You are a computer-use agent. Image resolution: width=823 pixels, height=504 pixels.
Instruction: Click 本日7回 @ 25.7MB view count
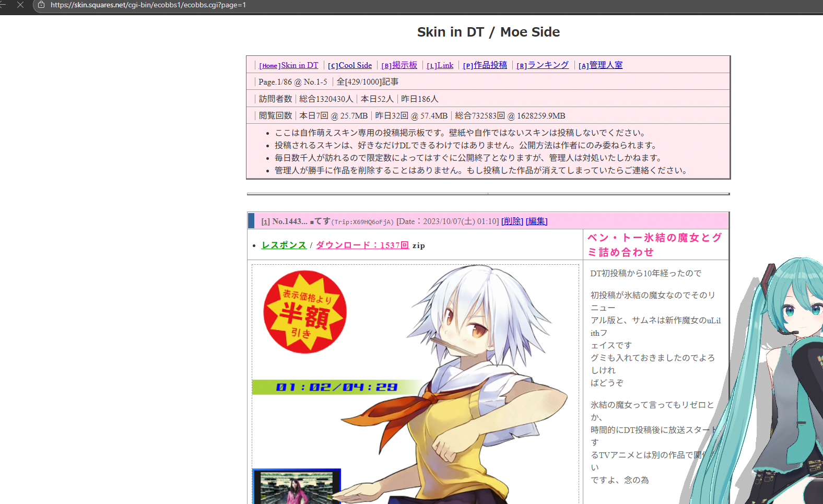tap(334, 116)
